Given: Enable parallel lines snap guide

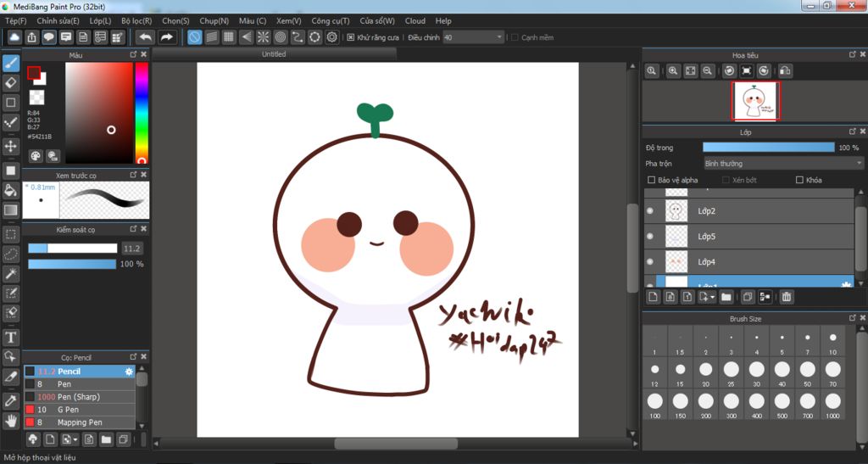Looking at the screenshot, I should tap(211, 37).
